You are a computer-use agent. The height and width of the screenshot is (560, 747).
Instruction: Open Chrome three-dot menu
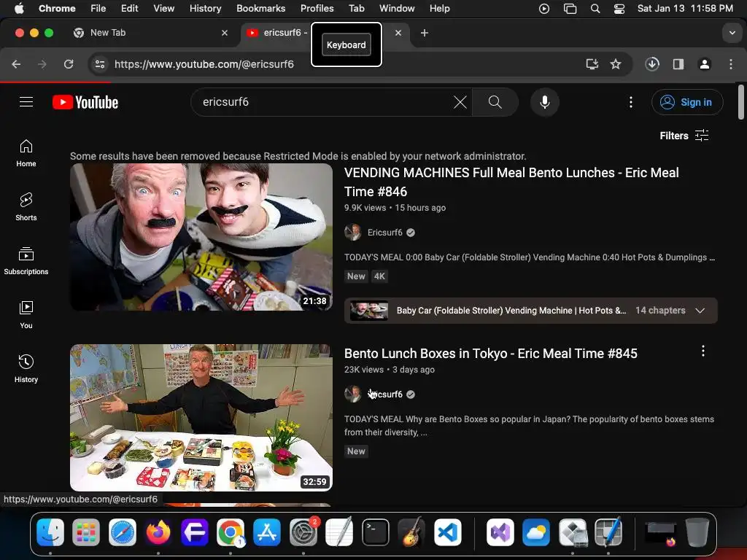[x=731, y=64]
